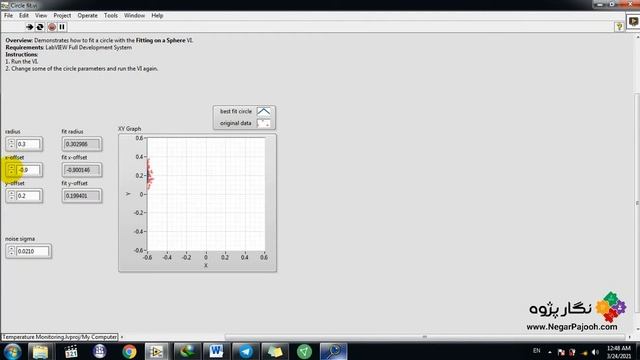Click the Action Center flag tray icon
Screen dimensions: 640x360
click(x=561, y=352)
